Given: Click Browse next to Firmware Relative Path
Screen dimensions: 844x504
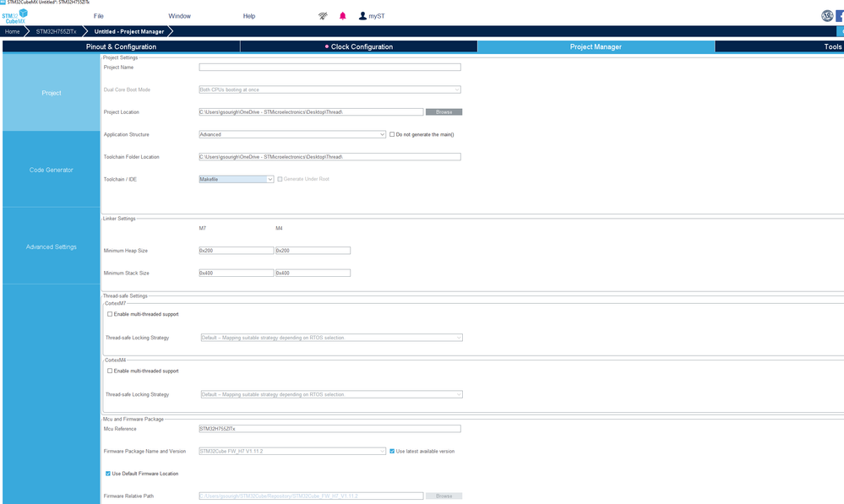Looking at the screenshot, I should (x=444, y=496).
